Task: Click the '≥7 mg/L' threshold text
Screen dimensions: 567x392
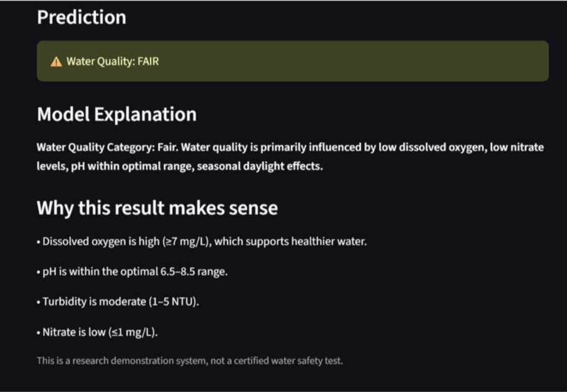Action: click(x=186, y=241)
